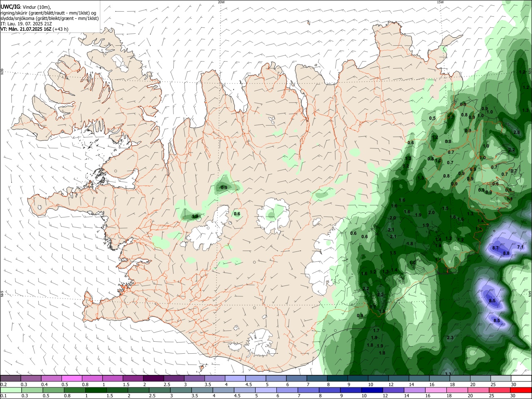Screen dimensions: 532x399
Task: Click the 'slydda/snjókoma' legend description line
Action: (49, 18)
